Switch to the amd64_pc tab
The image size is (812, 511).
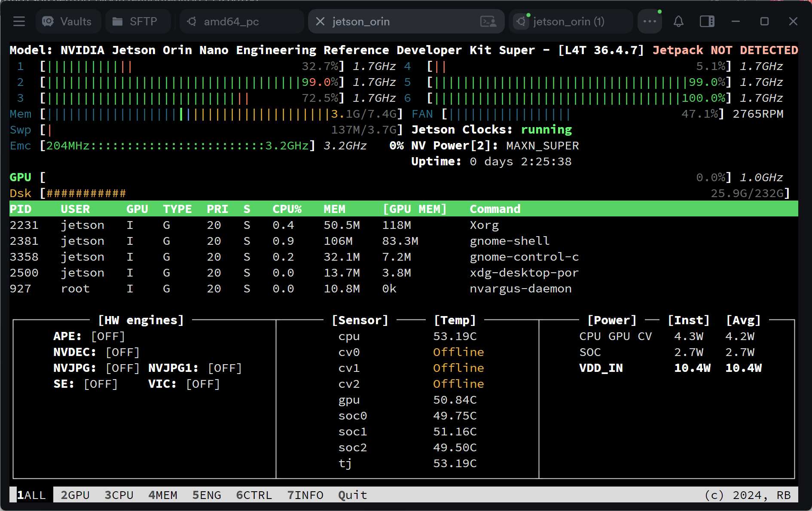tap(241, 21)
